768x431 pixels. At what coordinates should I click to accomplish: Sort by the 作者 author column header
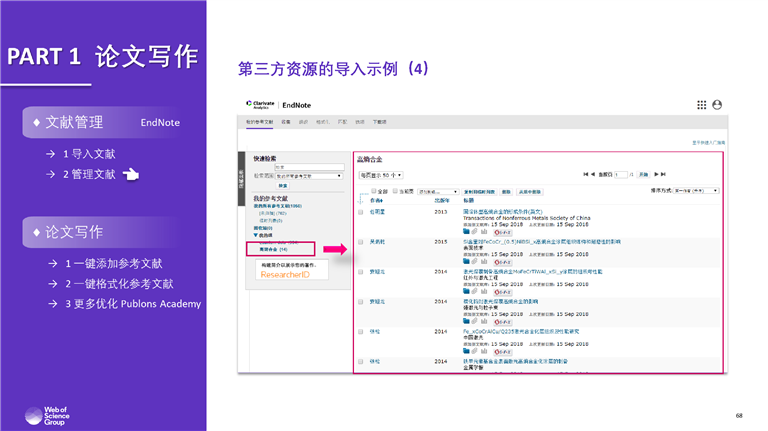tap(376, 200)
